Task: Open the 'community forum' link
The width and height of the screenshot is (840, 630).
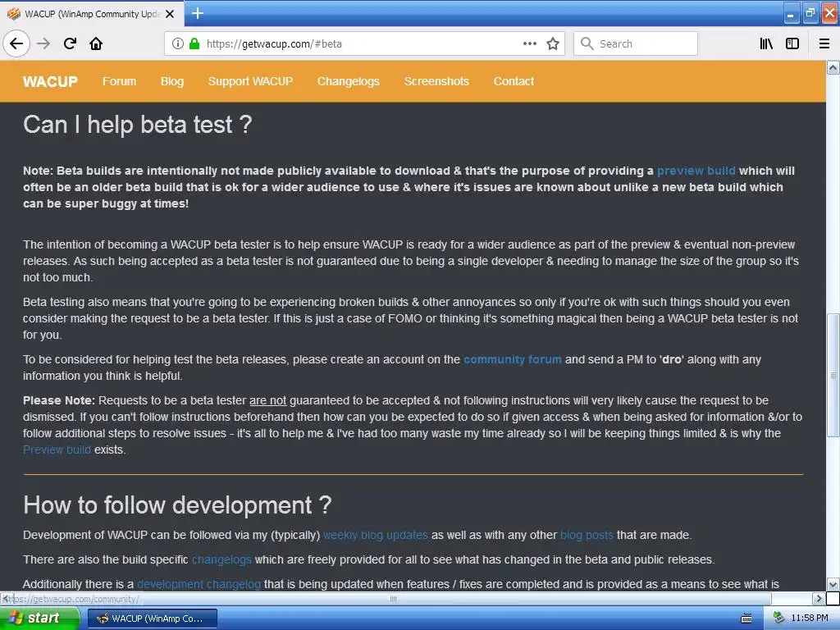Action: coord(512,359)
